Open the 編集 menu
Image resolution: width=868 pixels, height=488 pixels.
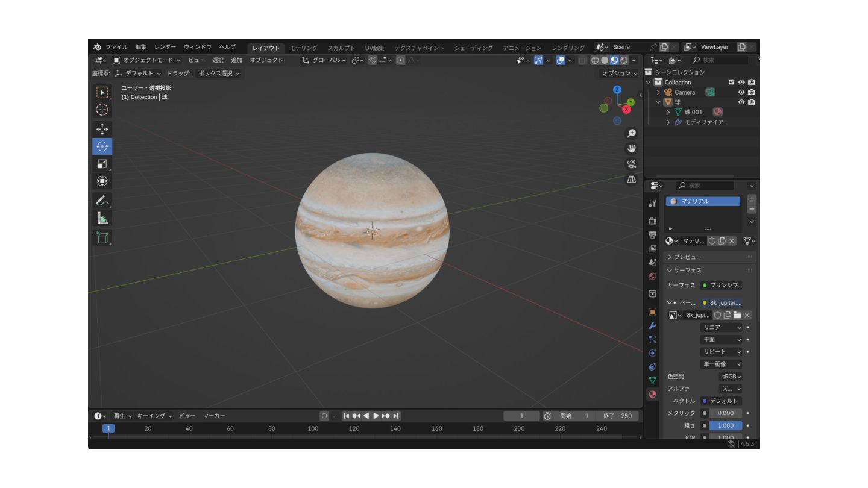coord(140,47)
